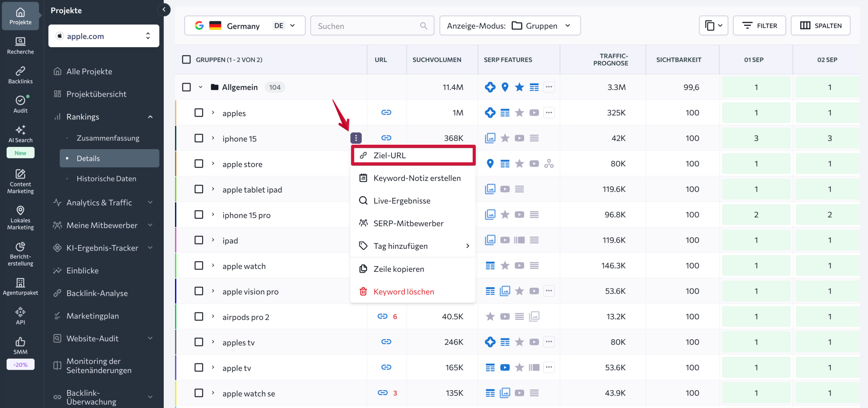The image size is (868, 408).
Task: Choose Keyword löschen from the menu
Action: tap(413, 292)
